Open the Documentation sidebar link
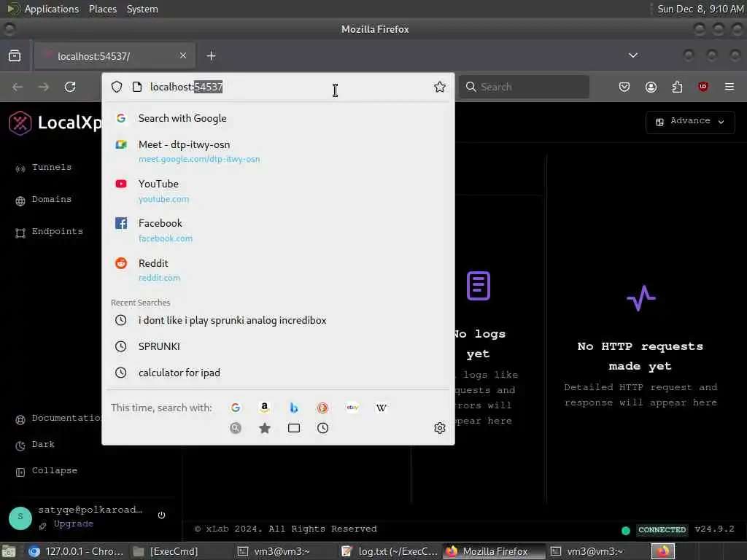This screenshot has width=747, height=560. pos(58,418)
